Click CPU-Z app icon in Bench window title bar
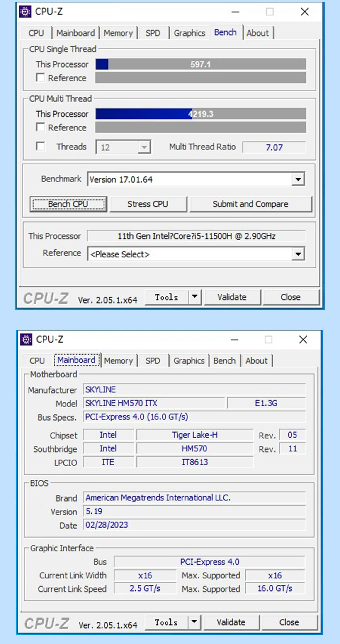 pos(25,12)
